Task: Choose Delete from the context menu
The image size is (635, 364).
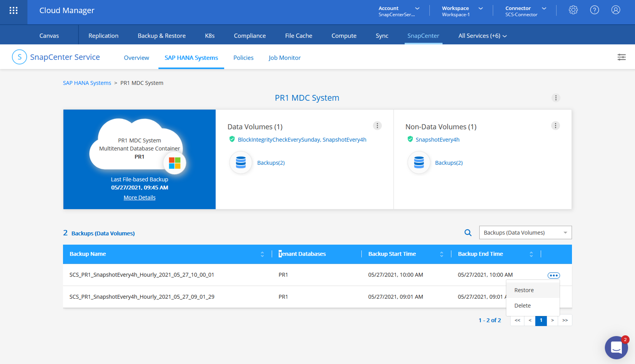Action: [x=522, y=306]
